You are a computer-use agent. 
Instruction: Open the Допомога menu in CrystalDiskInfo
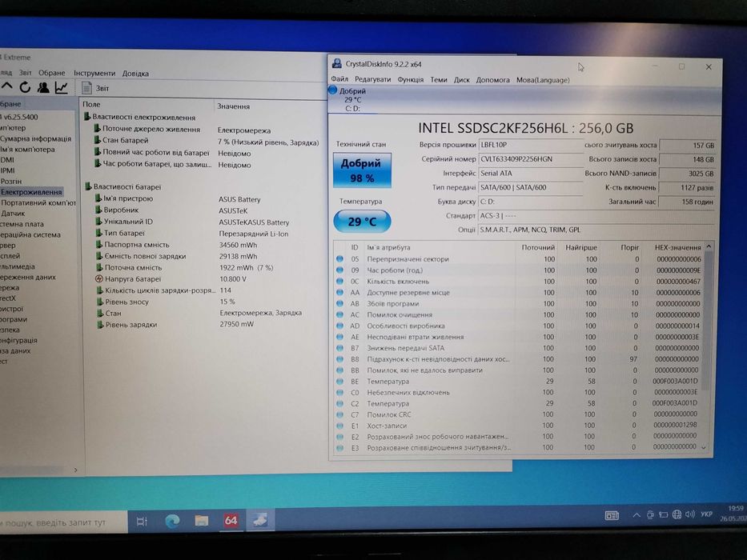pyautogui.click(x=492, y=80)
